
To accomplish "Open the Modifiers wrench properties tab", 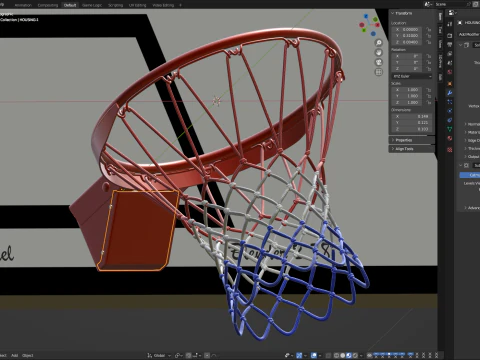I will (450, 93).
